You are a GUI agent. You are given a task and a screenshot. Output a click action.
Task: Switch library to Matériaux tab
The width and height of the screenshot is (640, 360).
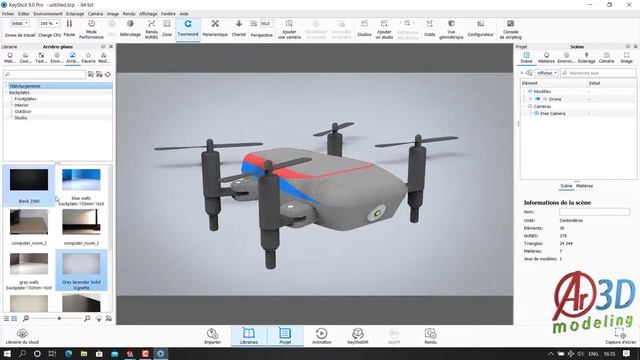pyautogui.click(x=10, y=58)
